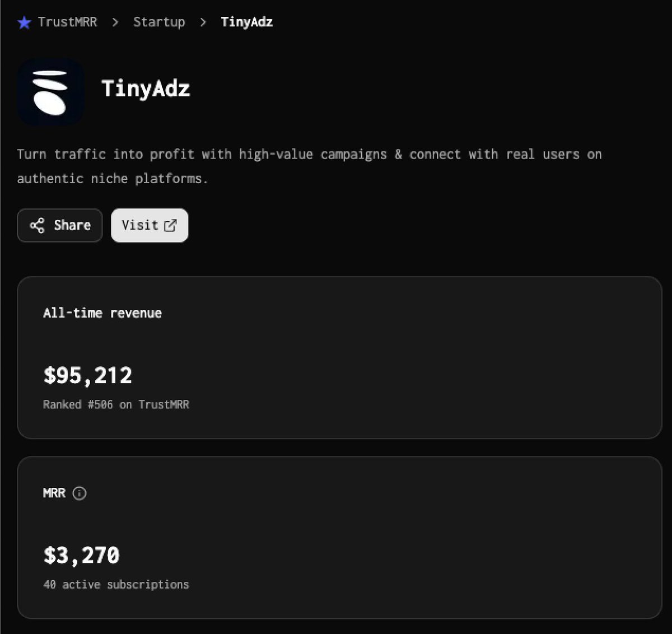Click the $3,270 MRR value

pos(82,555)
